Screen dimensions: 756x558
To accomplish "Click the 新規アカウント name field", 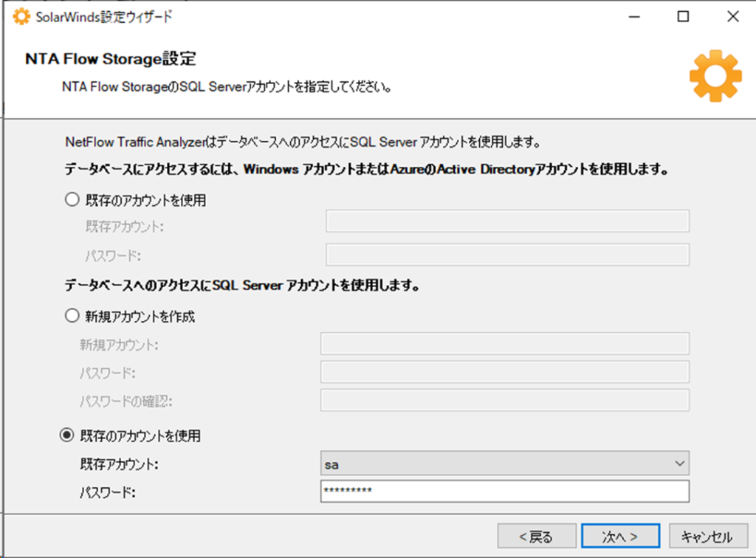I will [x=505, y=343].
